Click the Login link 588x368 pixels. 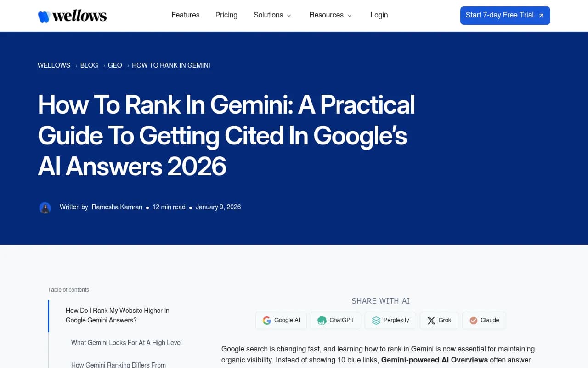tap(379, 15)
